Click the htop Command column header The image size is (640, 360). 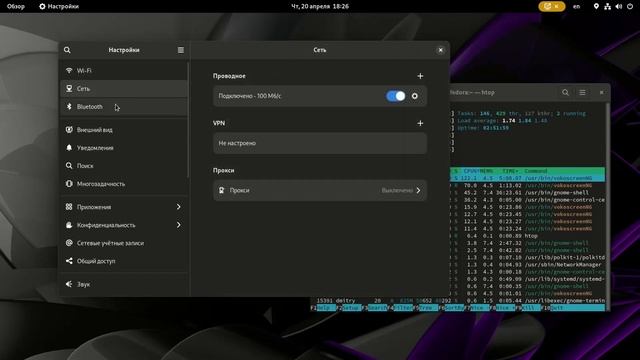(x=536, y=171)
